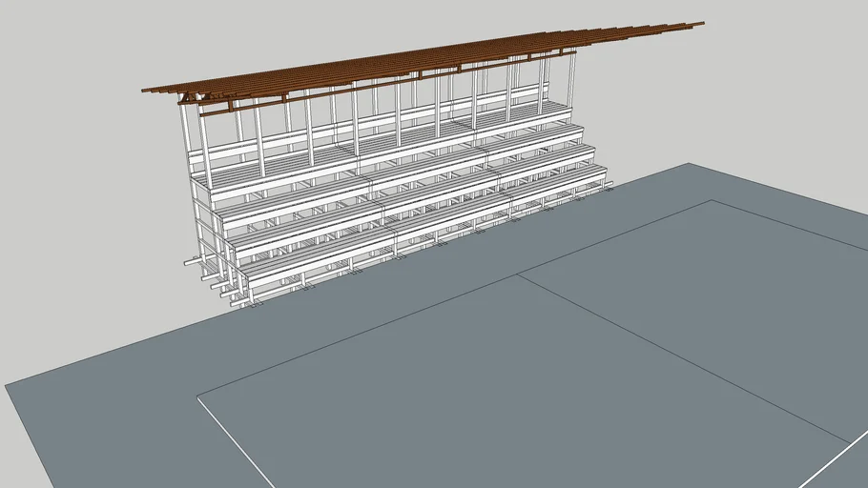This screenshot has width=868, height=488.
Task: Click the gray slab's leftmost corner
Action: click(x=10, y=386)
